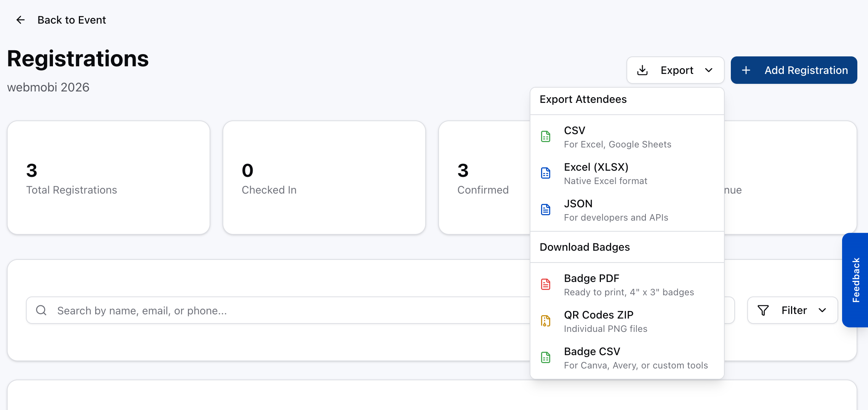Expand the Filter dropdown chevron
Viewport: 868px width, 410px height.
(822, 310)
